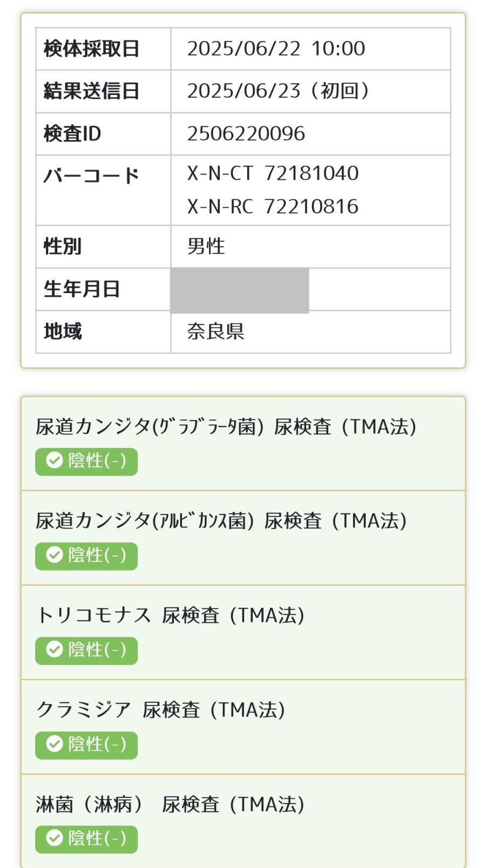Select the 陰性(-) badge under トリコモナス
The image size is (486, 868).
click(x=86, y=650)
